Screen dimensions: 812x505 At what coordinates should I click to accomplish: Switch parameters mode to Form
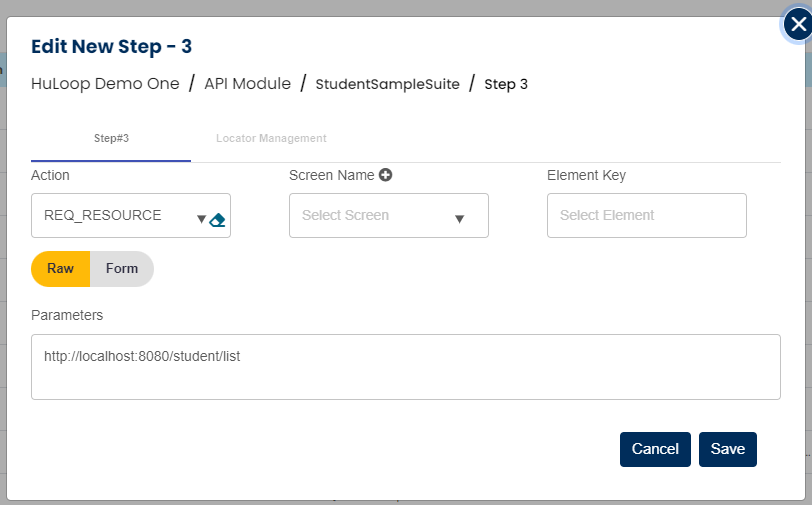pos(122,269)
